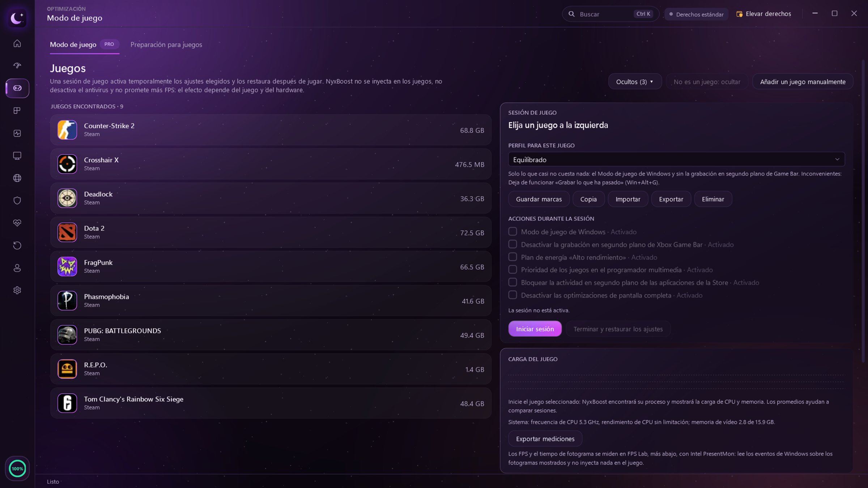Click the Eliminar profile button
This screenshot has width=868, height=488.
pos(713,199)
